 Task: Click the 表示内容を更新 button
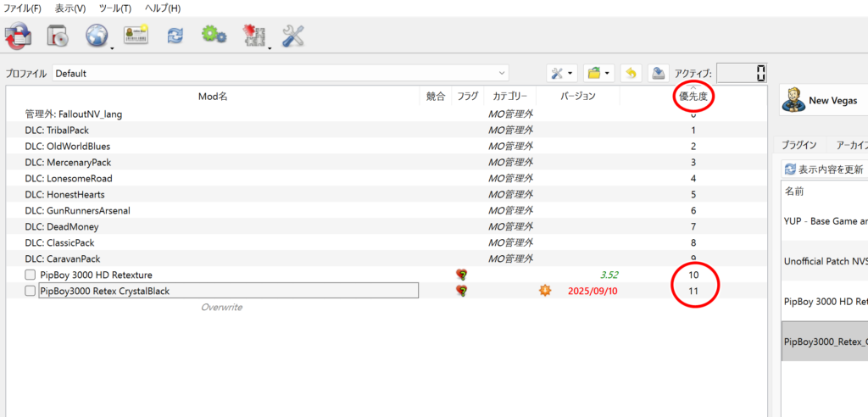[x=824, y=169]
